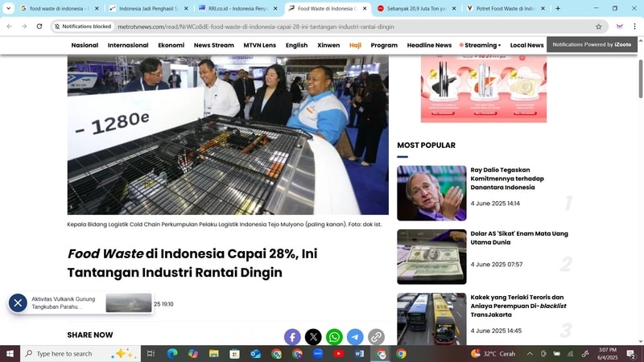Open Task View on taskbar
This screenshot has height=362, width=644.
coord(151,354)
